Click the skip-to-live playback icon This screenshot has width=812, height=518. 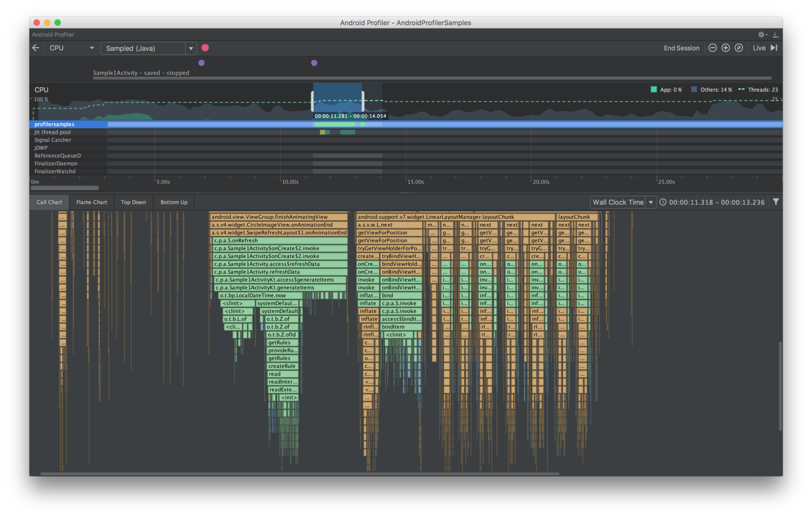(775, 48)
